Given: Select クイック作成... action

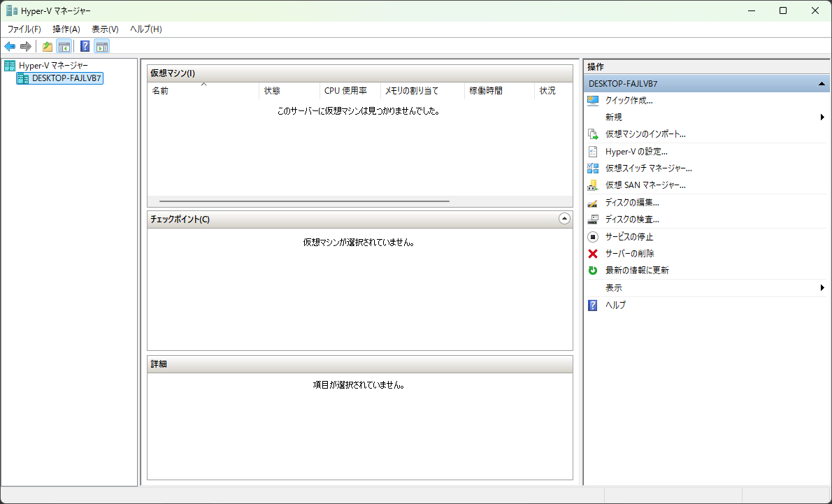Looking at the screenshot, I should (x=629, y=101).
